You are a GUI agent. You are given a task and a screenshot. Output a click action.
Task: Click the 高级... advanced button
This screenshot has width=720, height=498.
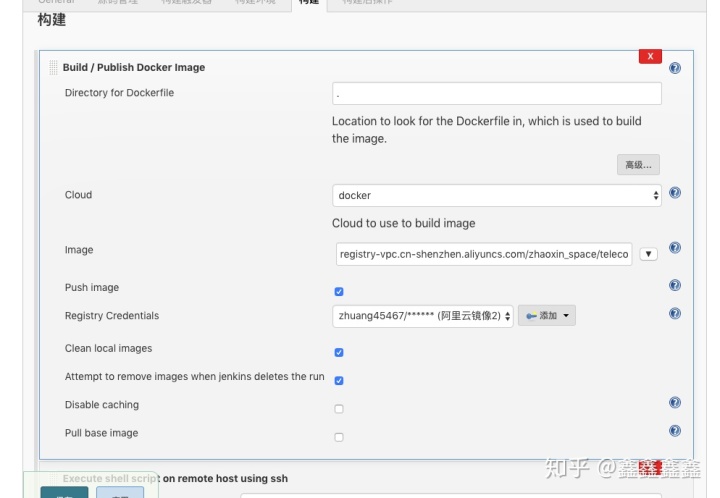(638, 165)
